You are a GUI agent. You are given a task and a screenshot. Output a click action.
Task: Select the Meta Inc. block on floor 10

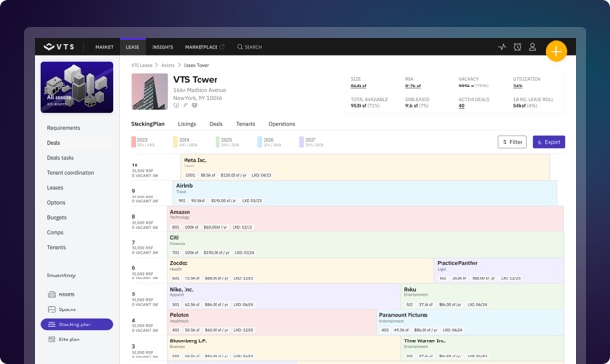pyautogui.click(x=365, y=167)
